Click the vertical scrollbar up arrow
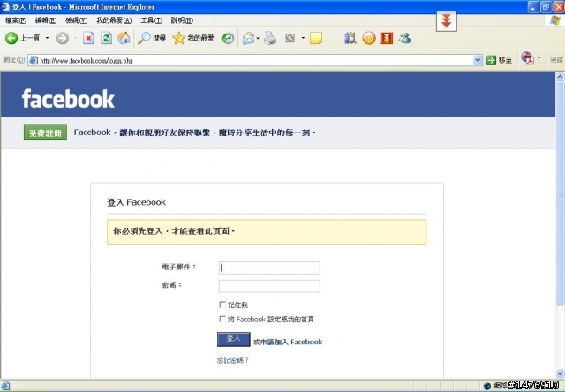 point(560,76)
